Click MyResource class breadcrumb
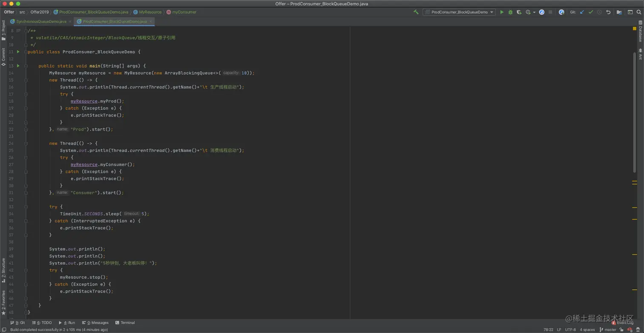Screen dimensions: 644x333 [x=147, y=12]
